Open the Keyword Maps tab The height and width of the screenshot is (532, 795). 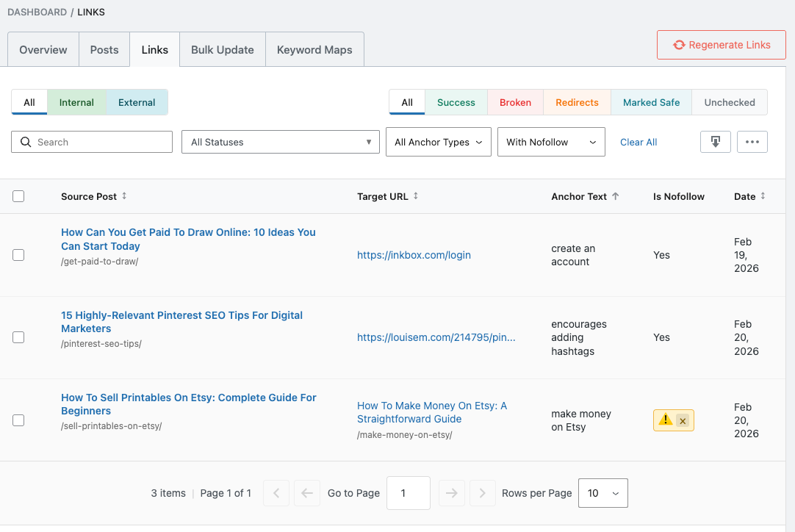314,49
